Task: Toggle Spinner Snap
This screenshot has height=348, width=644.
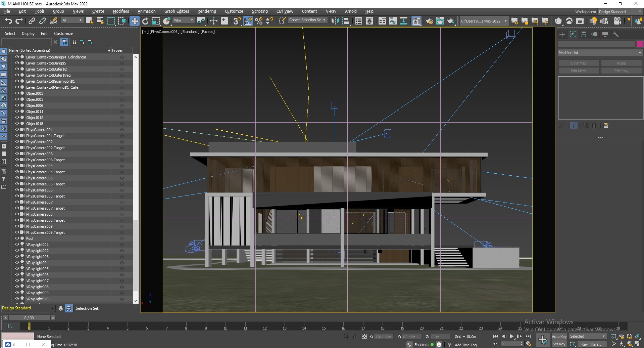Action: [x=269, y=21]
